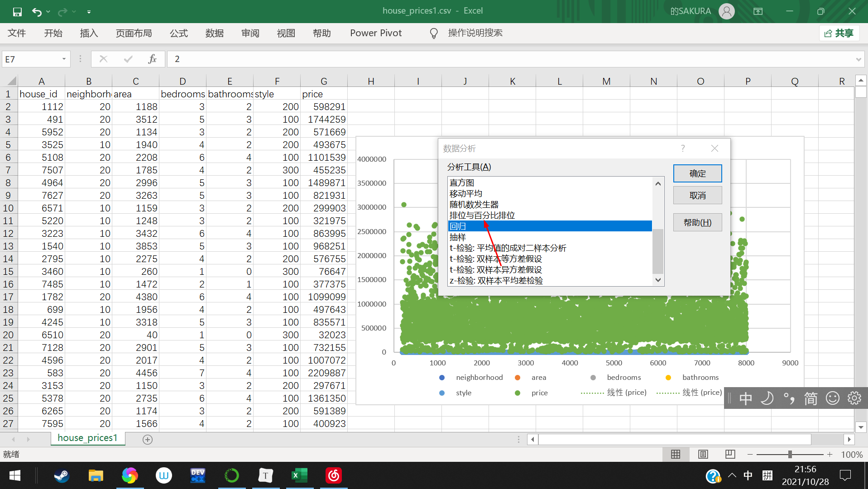Open the 文件 menu
Image resolution: width=868 pixels, height=489 pixels.
coord(17,33)
